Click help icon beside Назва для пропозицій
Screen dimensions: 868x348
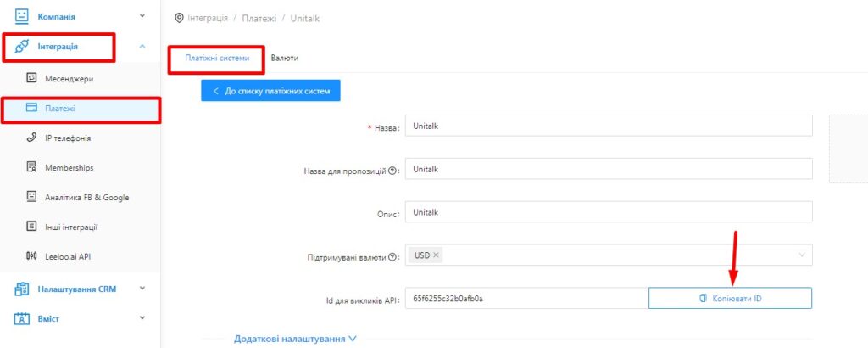pos(392,170)
